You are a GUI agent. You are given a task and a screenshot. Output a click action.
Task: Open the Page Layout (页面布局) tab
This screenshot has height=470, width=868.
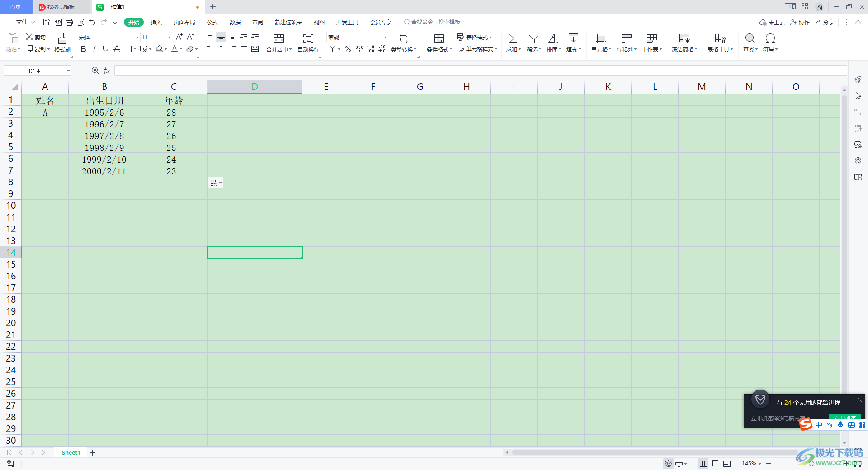point(184,22)
